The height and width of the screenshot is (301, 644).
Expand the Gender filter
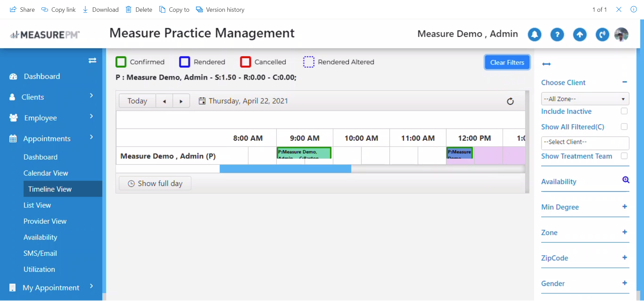click(625, 283)
